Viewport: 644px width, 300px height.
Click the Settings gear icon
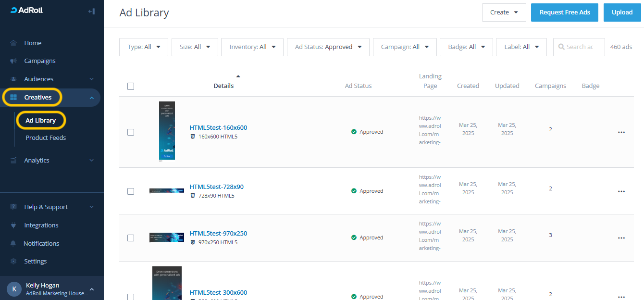coord(13,262)
